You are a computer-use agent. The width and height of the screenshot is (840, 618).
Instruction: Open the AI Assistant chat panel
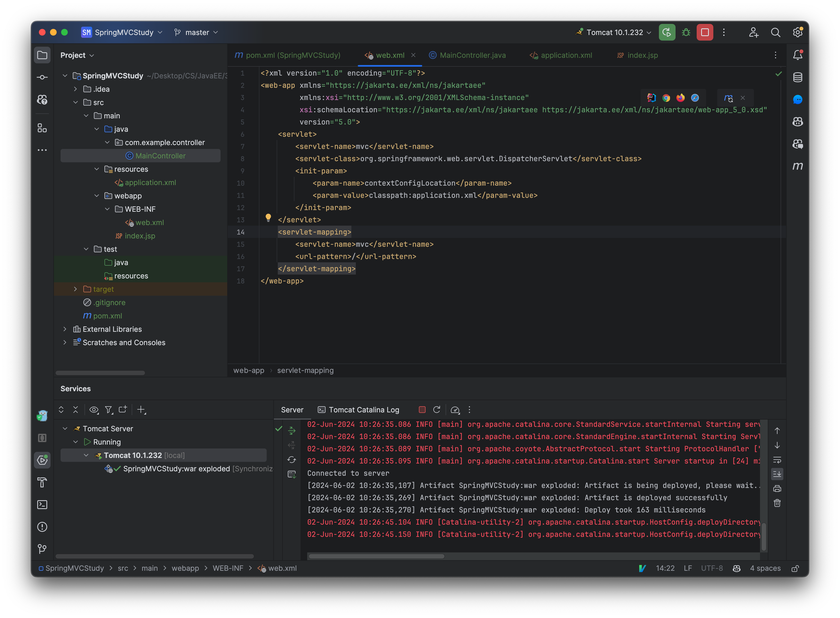tap(798, 99)
